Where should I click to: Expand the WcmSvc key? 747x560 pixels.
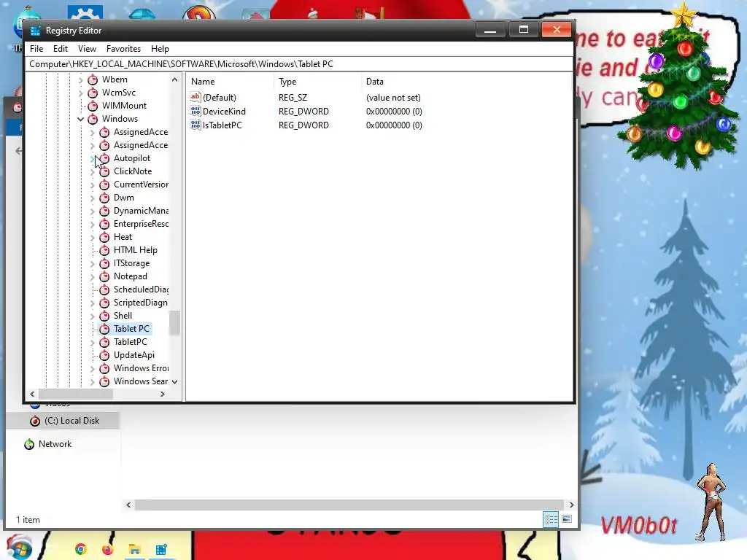[80, 93]
